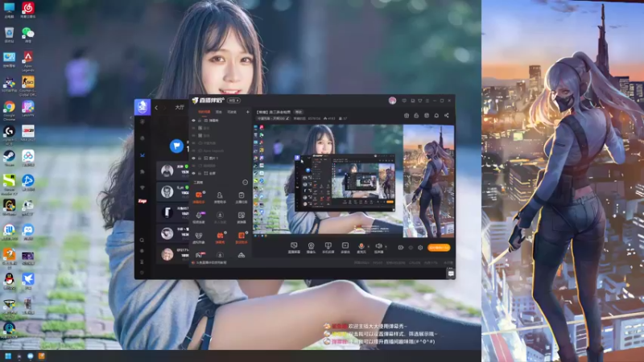Edit the stream category with the pencil icon

tap(287, 118)
